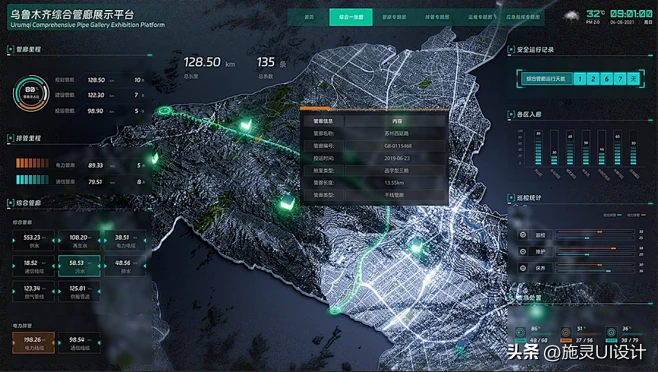This screenshot has width=658, height=372.
Task: Select the 98.54 通信线缆 card
Action: (x=79, y=343)
